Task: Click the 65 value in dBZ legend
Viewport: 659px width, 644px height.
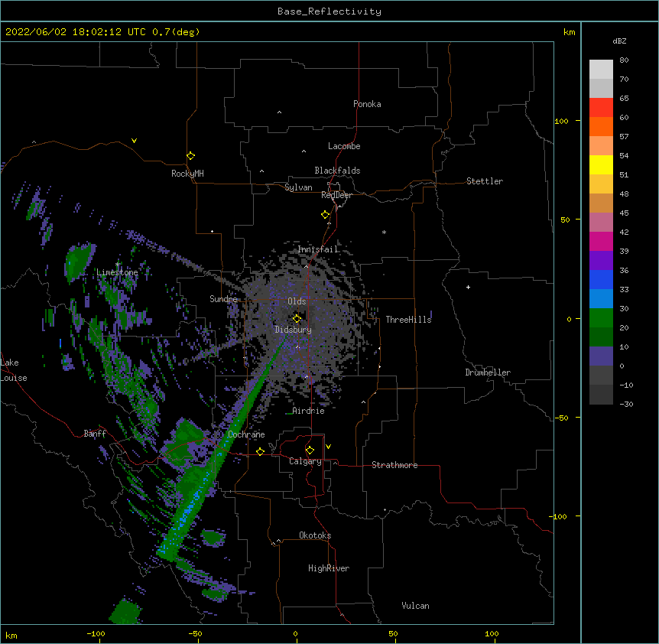Action: 624,99
